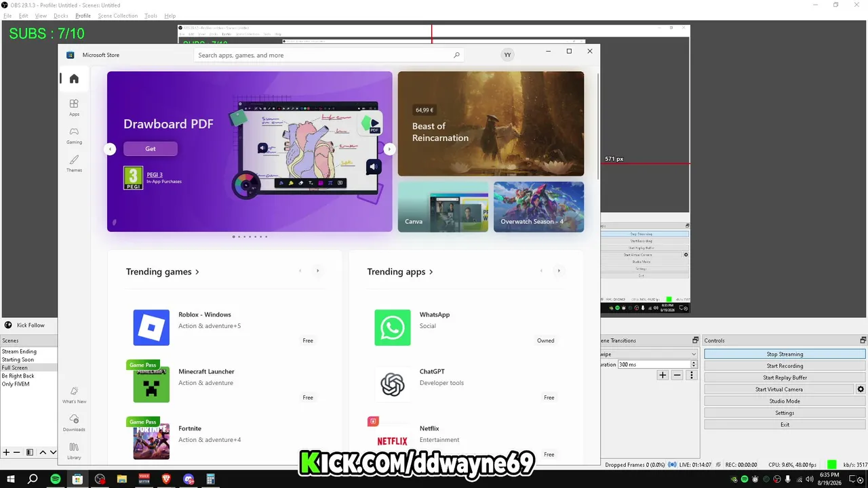Open OBS Settings from Controls
Image resolution: width=868 pixels, height=488 pixels.
785,413
